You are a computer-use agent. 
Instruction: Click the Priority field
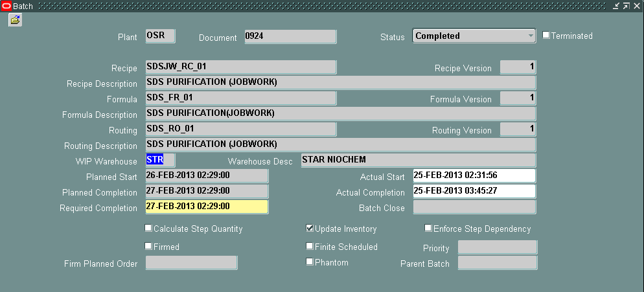coord(498,247)
